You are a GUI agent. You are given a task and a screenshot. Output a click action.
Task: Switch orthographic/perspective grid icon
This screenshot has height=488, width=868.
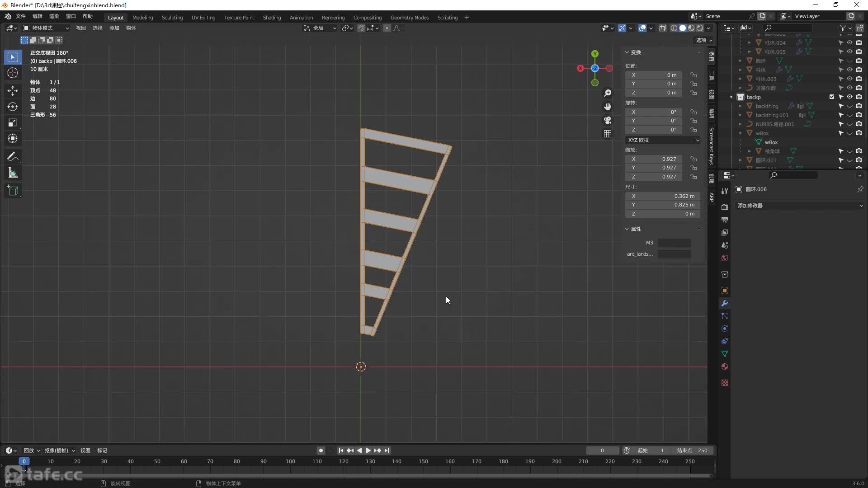(608, 134)
